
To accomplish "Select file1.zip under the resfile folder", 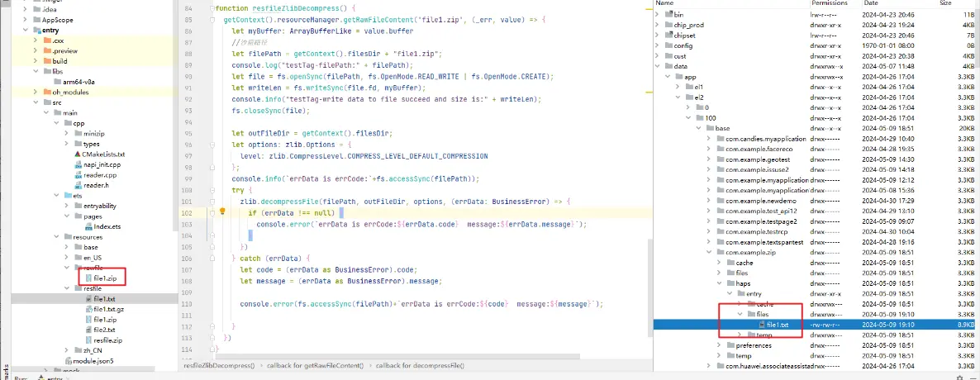I will click(104, 320).
